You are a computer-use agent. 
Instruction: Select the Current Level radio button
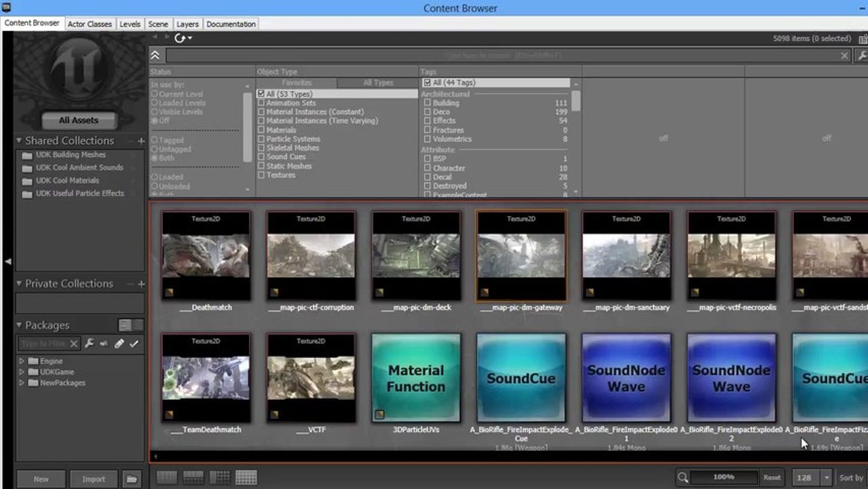click(155, 94)
